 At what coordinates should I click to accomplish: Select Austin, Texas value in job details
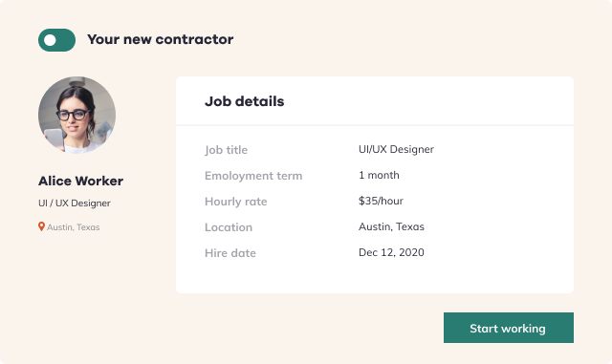[x=391, y=226]
